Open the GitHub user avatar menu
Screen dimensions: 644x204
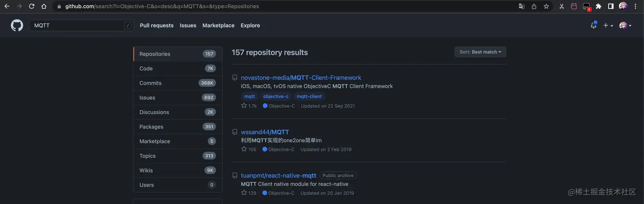coord(625,25)
